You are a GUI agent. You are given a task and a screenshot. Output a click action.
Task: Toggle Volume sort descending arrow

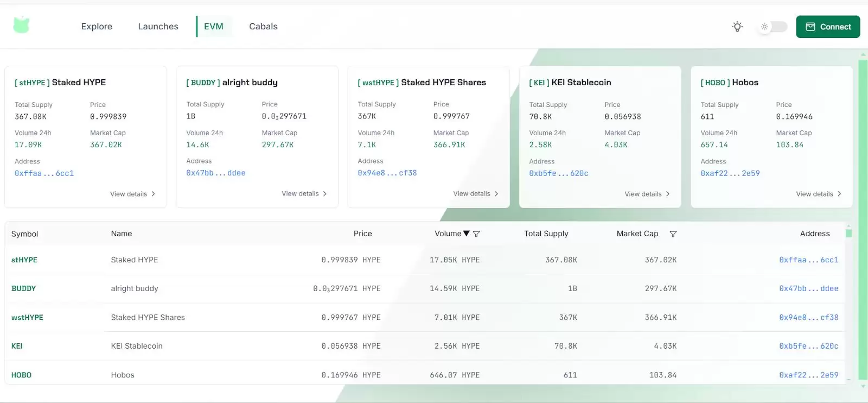[467, 234]
